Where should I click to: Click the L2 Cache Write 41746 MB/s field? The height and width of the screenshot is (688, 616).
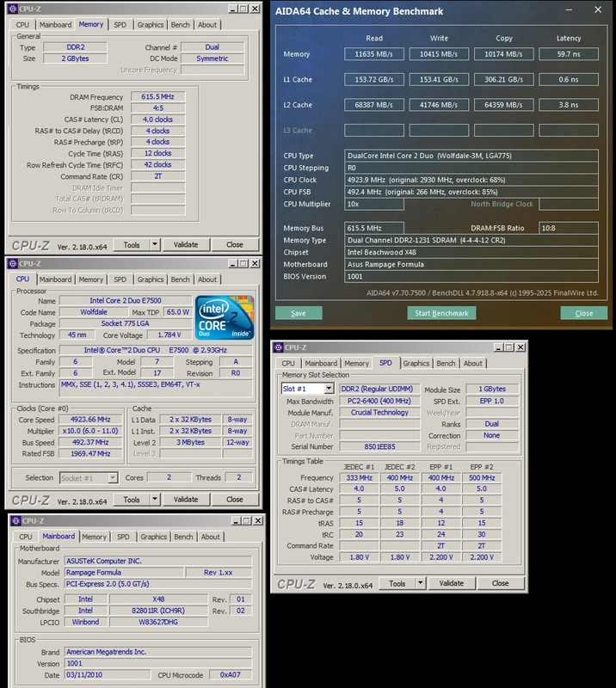pyautogui.click(x=439, y=105)
